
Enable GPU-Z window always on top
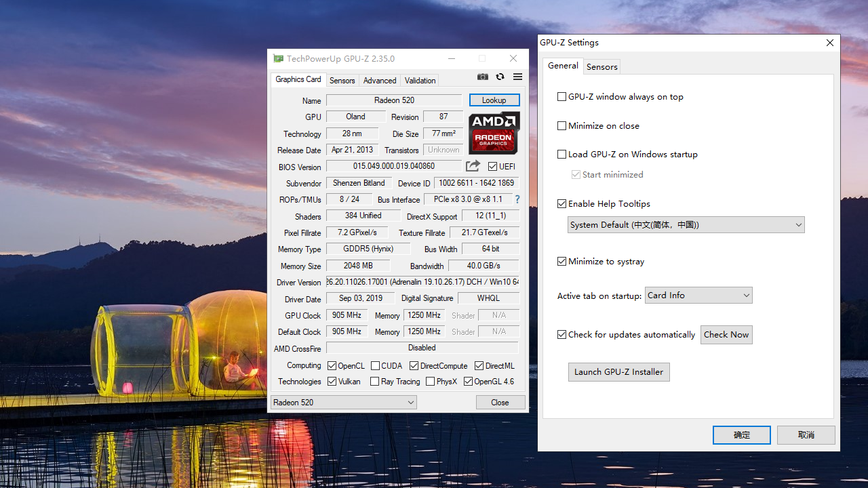point(561,96)
